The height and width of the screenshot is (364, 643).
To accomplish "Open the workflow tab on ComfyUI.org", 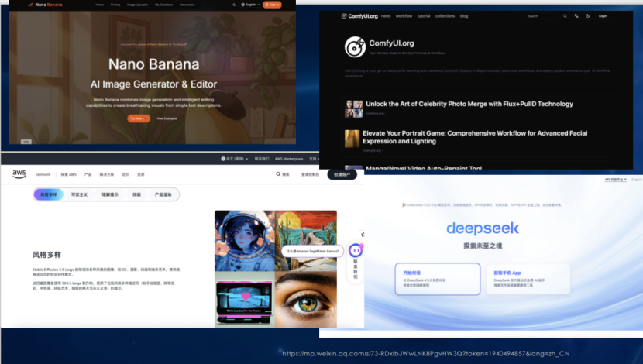I will point(404,15).
